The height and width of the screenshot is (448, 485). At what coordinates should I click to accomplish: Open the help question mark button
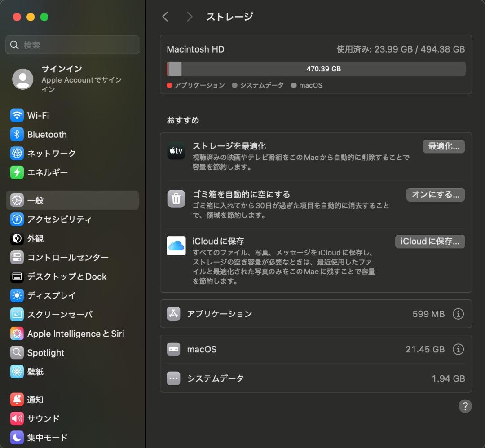(465, 406)
